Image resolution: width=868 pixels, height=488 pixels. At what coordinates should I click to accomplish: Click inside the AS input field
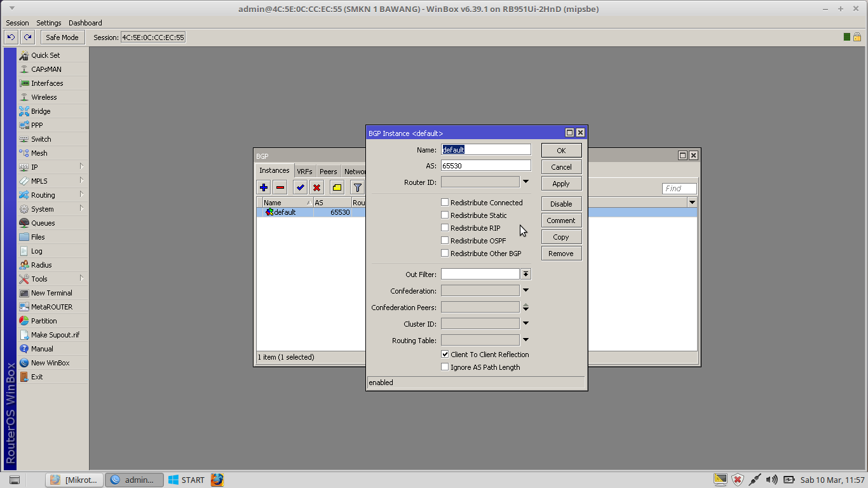pos(485,165)
